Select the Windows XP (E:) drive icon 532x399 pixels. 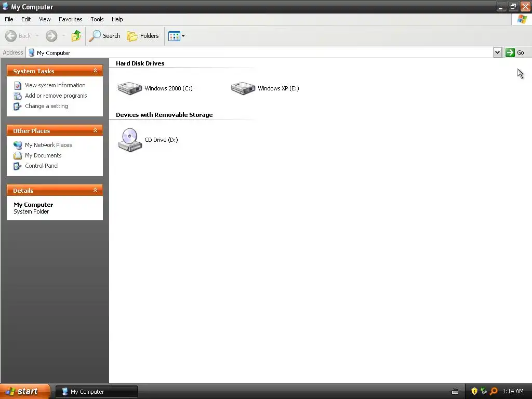click(243, 88)
